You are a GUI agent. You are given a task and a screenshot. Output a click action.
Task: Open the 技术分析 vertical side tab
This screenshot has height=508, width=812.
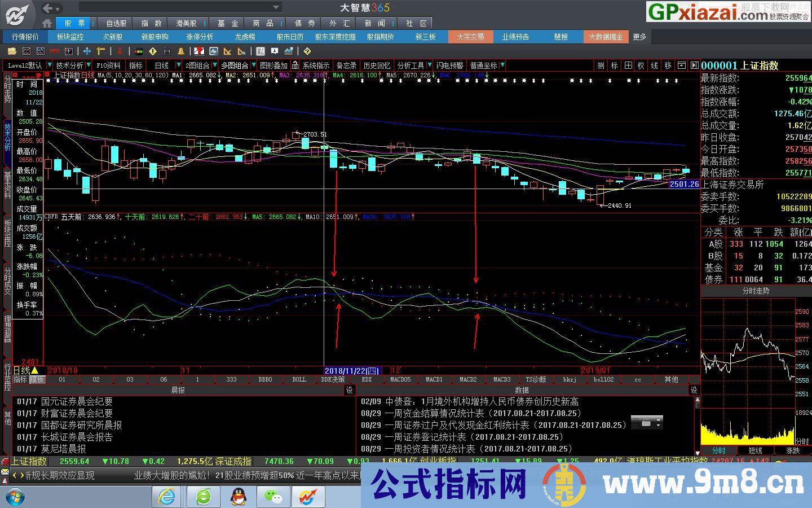click(7, 137)
